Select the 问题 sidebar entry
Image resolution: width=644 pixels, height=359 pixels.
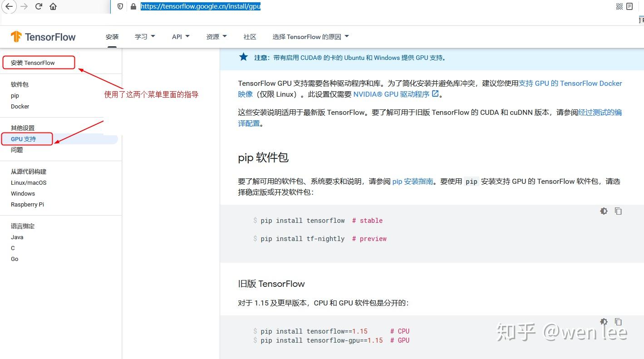pyautogui.click(x=16, y=150)
